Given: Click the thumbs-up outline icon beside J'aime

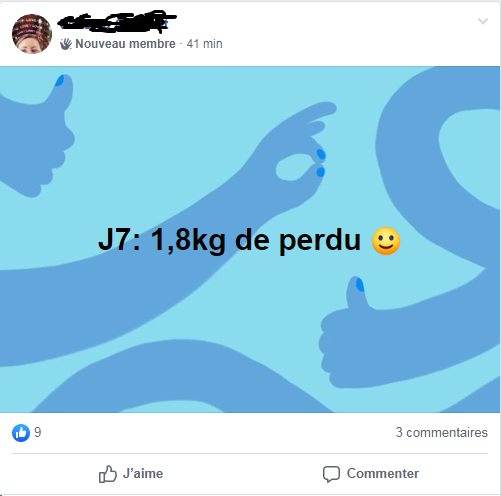Looking at the screenshot, I should (x=108, y=474).
